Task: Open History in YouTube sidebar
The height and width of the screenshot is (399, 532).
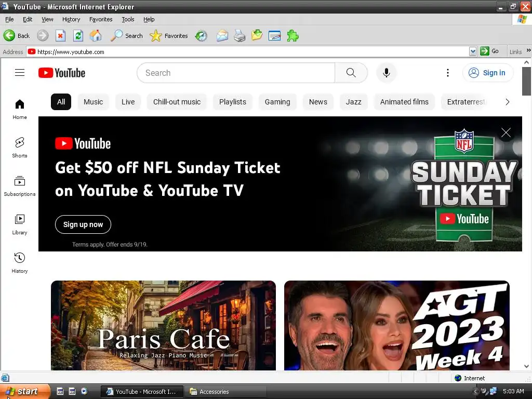Action: 20,263
